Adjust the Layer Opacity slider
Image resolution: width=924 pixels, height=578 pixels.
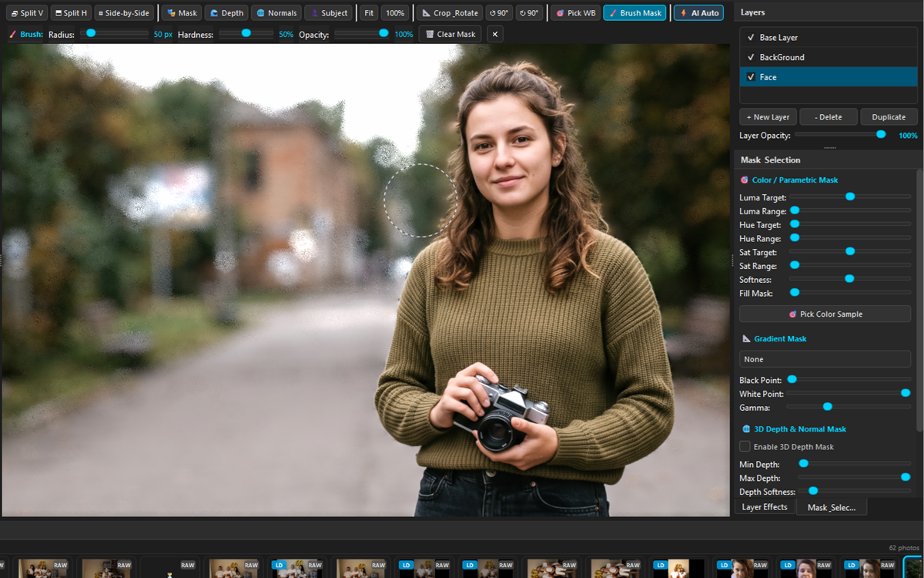[x=842, y=135]
